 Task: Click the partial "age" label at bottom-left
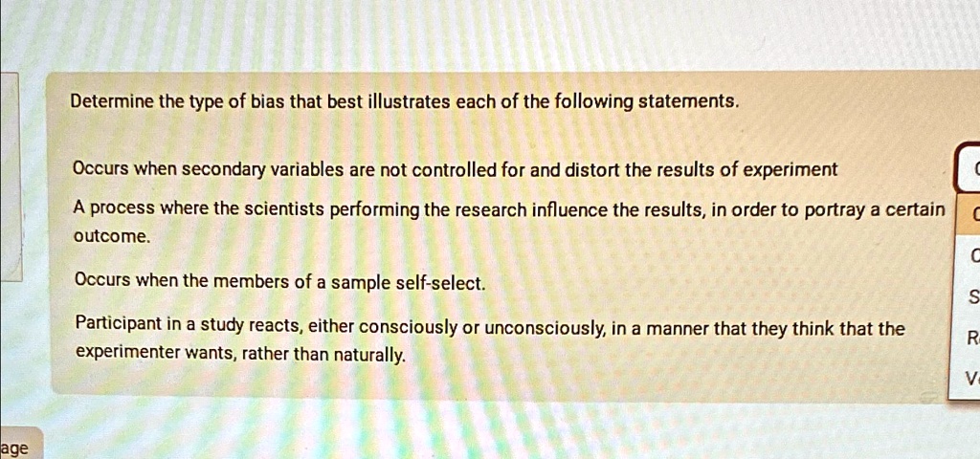point(15,448)
